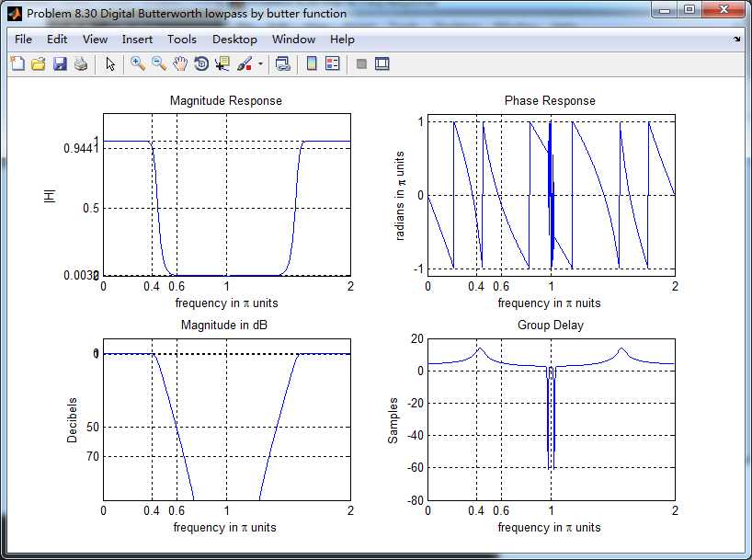This screenshot has height=560, width=752.
Task: Click the Magnitude in dB title
Action: (224, 325)
